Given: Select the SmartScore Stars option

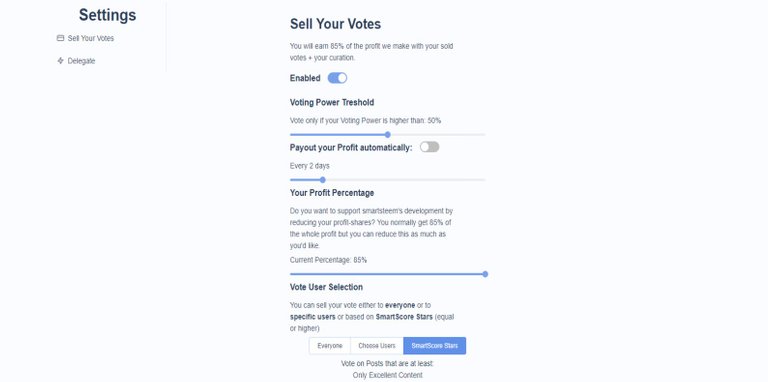Looking at the screenshot, I should tap(434, 346).
